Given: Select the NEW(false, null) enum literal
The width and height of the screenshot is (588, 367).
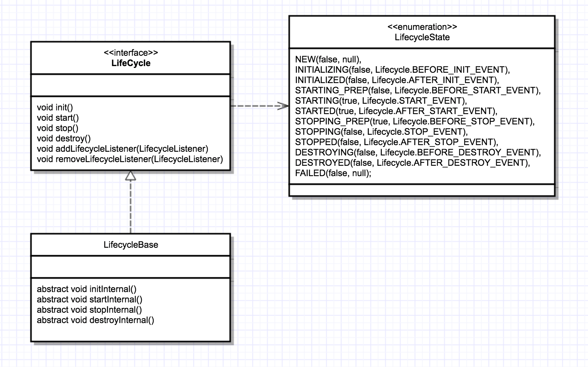Looking at the screenshot, I should pos(328,59).
